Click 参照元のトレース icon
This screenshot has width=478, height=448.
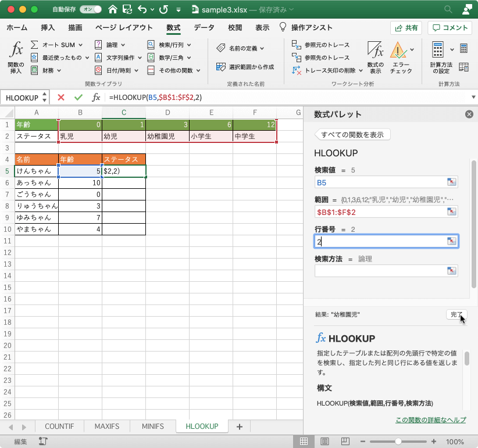(297, 45)
